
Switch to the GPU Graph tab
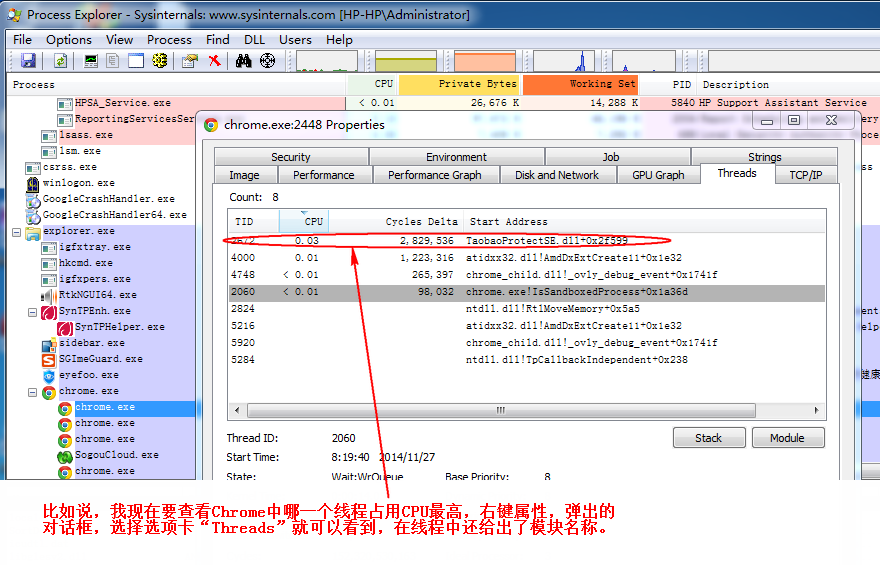coord(658,174)
